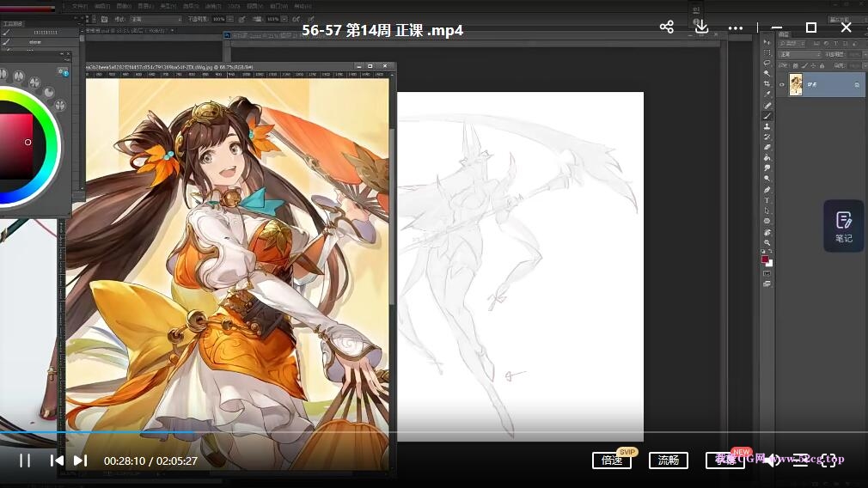
Task: Toggle lock image pixels brush icon
Action: (x=805, y=65)
